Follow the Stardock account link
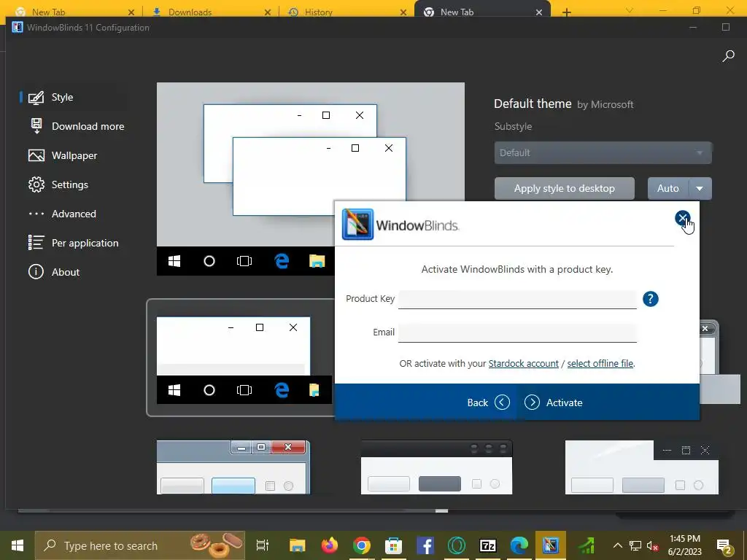 coord(524,364)
